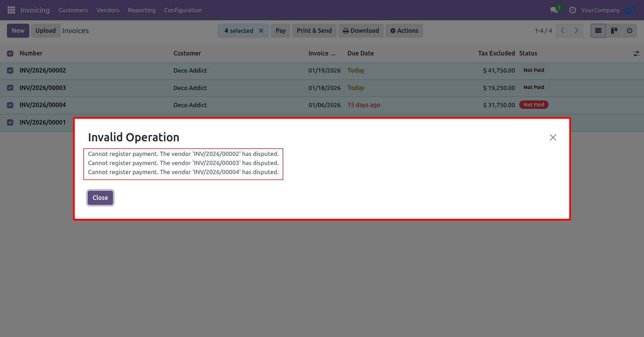Dismiss dialog with X icon
Image resolution: width=644 pixels, height=337 pixels.
[553, 137]
